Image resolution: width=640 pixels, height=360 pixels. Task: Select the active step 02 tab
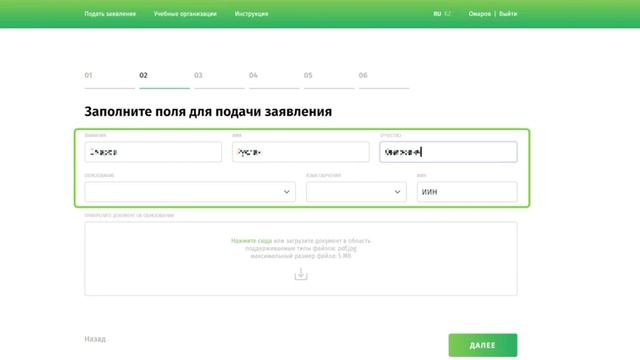(x=164, y=79)
